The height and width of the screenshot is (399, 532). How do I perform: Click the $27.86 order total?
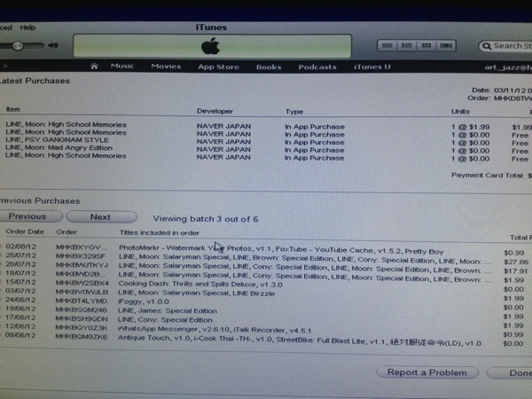coord(516,262)
